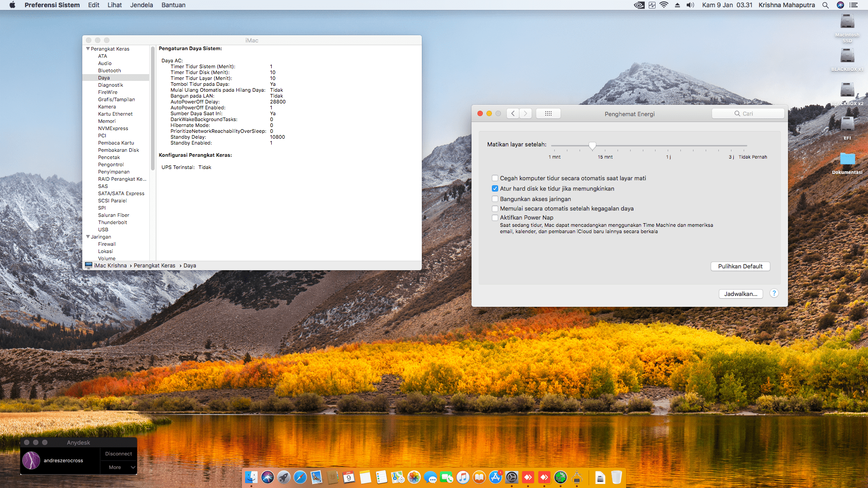
Task: Click the Show All grid icon
Action: pos(548,113)
